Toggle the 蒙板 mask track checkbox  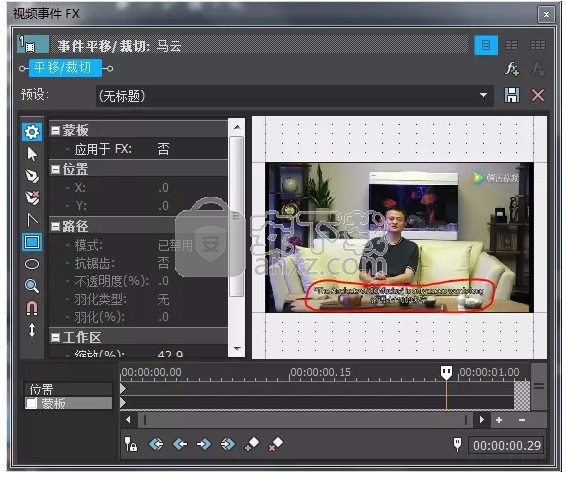(x=31, y=403)
